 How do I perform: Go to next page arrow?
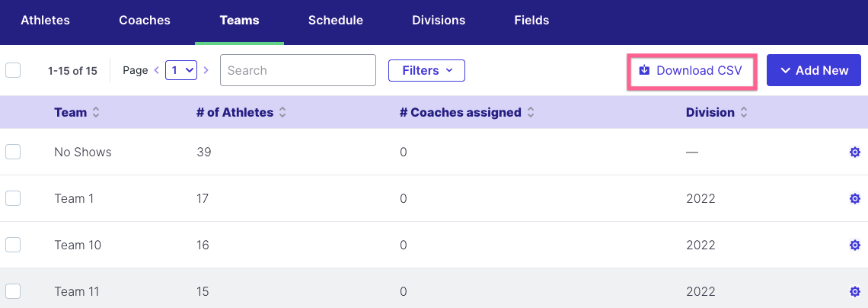click(206, 70)
